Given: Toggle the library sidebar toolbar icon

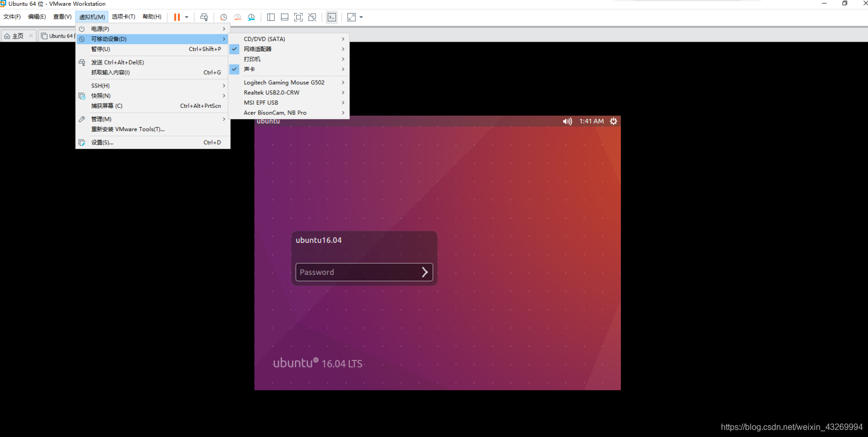Looking at the screenshot, I should [x=271, y=17].
